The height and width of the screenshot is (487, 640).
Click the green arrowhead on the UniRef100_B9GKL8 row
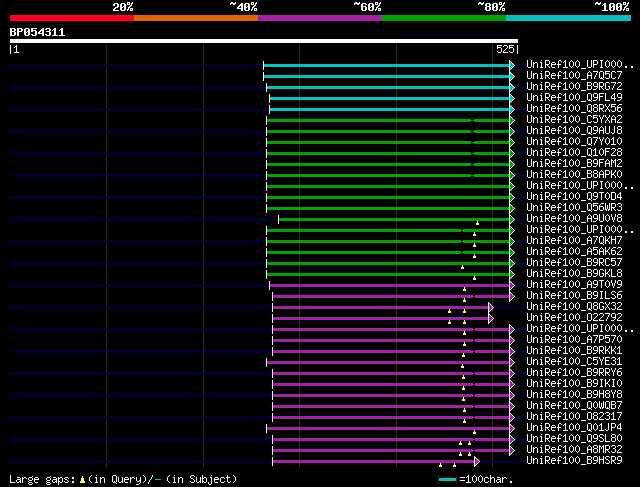click(512, 274)
